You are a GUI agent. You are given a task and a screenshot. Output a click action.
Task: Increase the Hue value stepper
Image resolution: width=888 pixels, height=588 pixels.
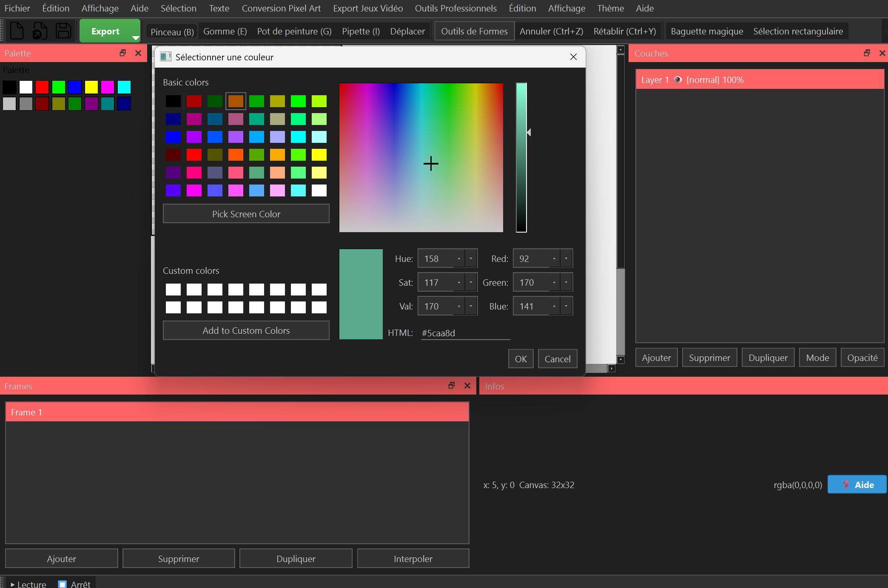click(459, 258)
